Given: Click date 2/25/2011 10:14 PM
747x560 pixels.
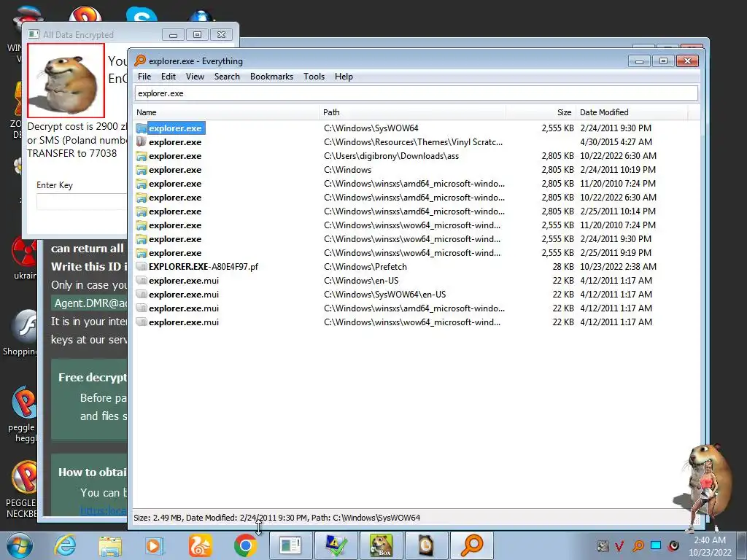Looking at the screenshot, I should [x=618, y=211].
